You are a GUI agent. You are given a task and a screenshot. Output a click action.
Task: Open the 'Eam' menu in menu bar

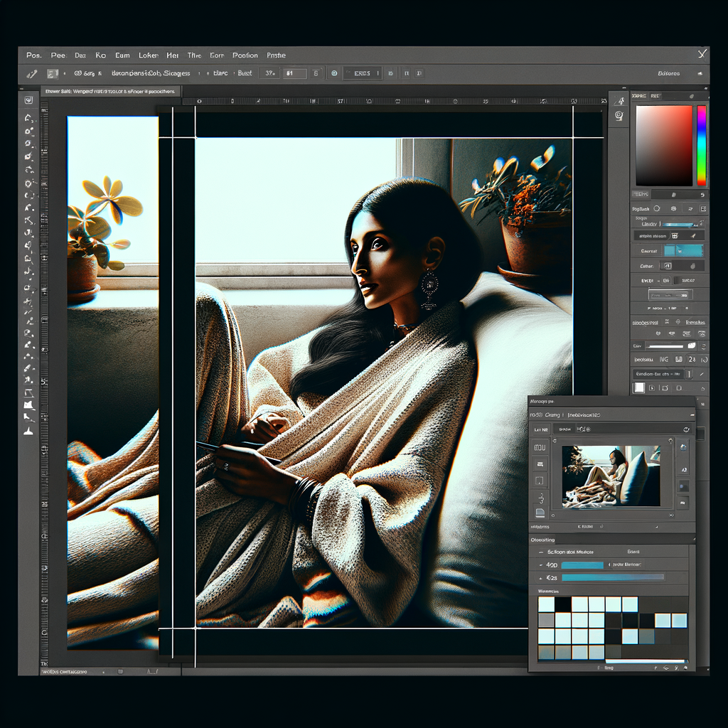(x=122, y=55)
